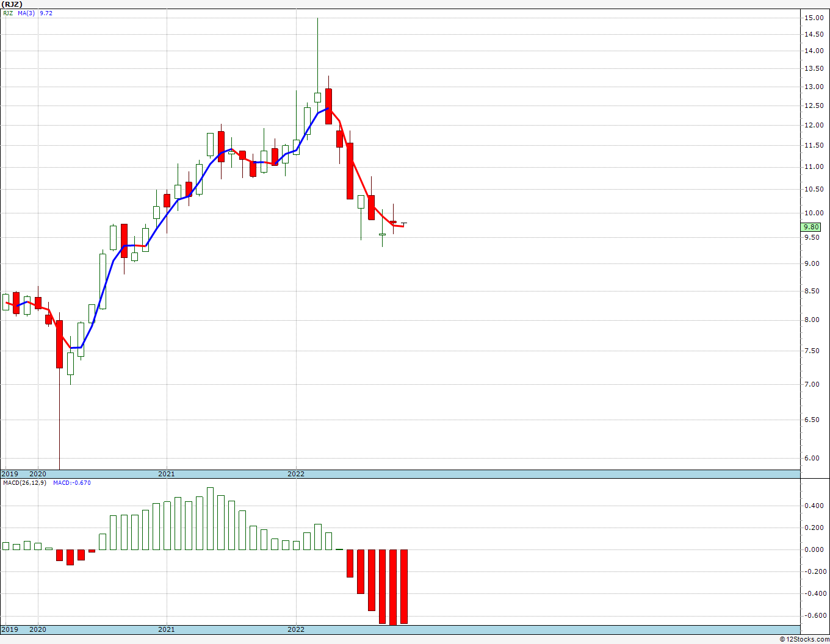
Task: Select the RJZ legend label
Action: pyautogui.click(x=7, y=13)
